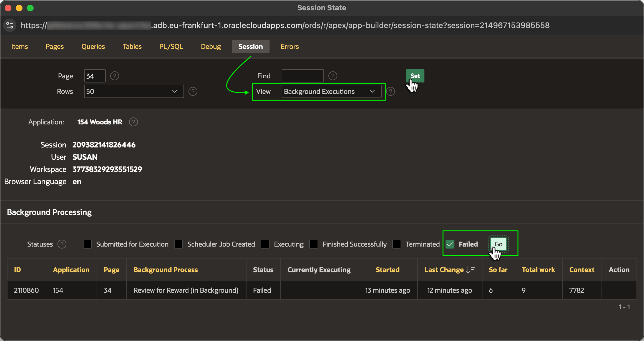Enable Finished Successfully checkbox

tap(314, 244)
